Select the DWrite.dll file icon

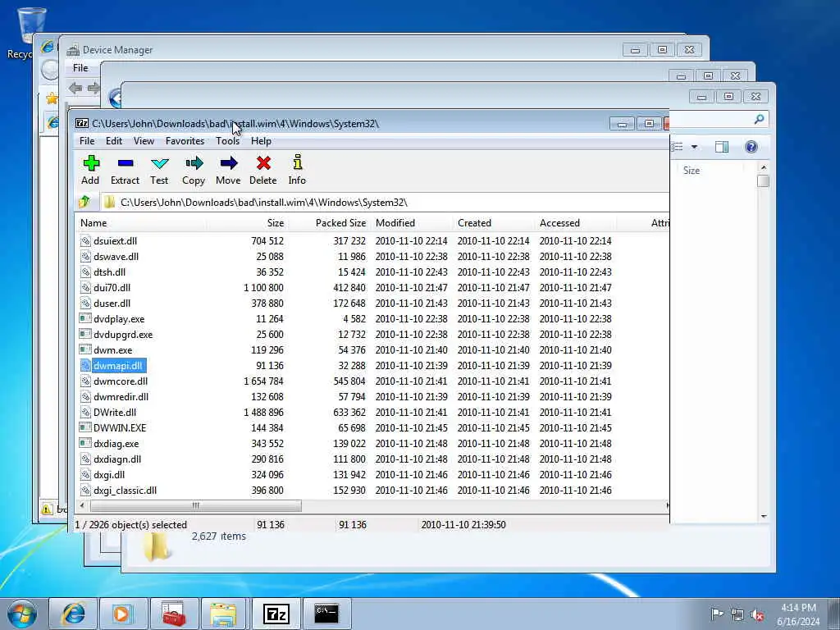coord(85,413)
